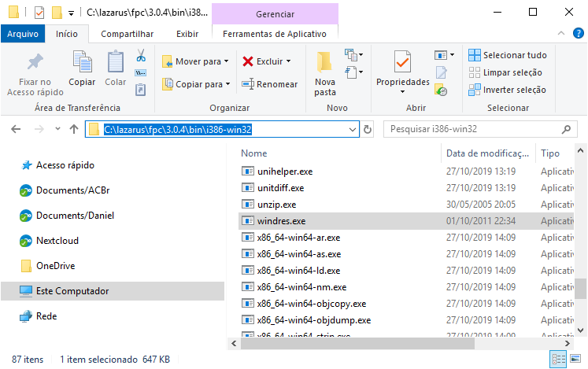Go forward with the right arrow
Viewport: 588px width, 369px height.
click(x=39, y=129)
